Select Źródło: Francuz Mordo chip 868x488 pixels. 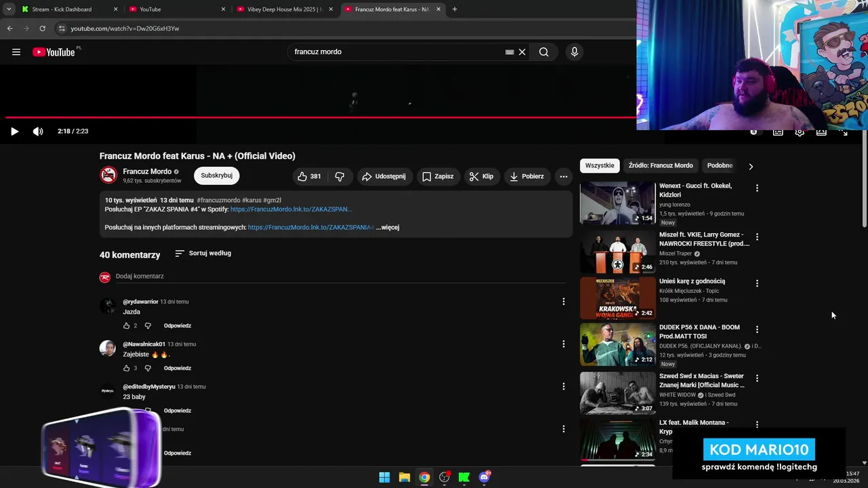coord(660,165)
